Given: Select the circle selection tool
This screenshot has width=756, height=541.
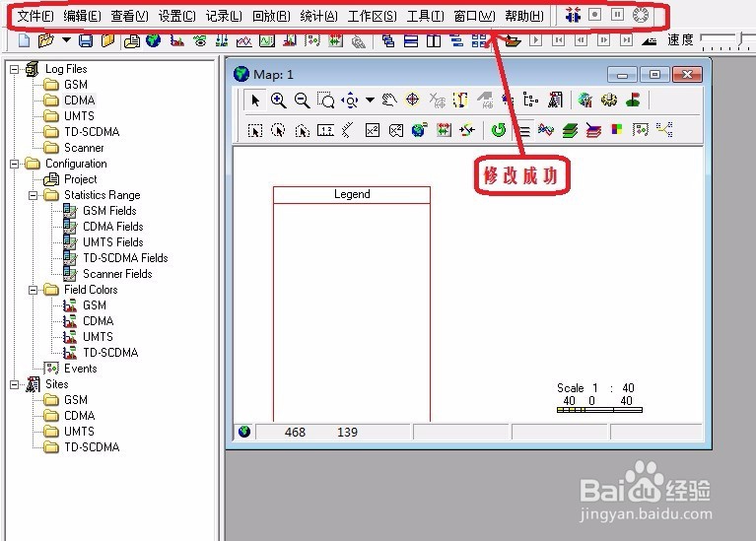Looking at the screenshot, I should point(278,130).
